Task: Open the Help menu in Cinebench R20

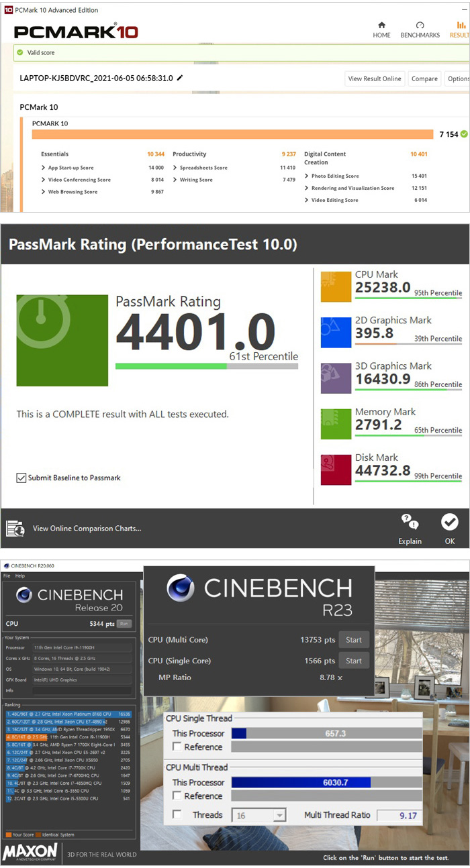Action: click(19, 576)
